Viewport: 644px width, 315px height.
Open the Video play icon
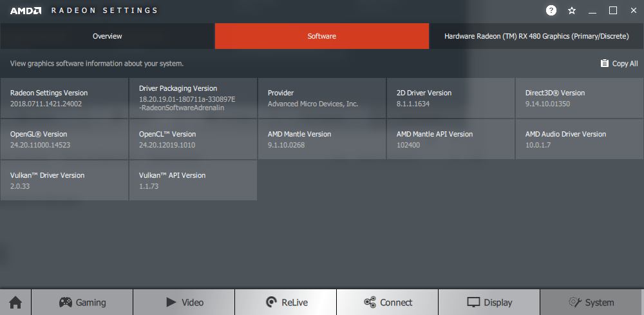(171, 302)
